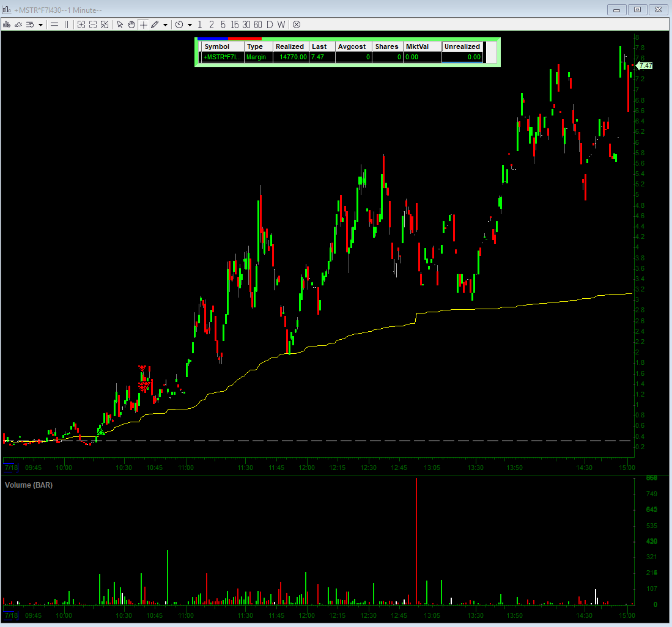Switch chart to 2 minute interval
Image resolution: width=672 pixels, height=627 pixels.
tap(212, 25)
